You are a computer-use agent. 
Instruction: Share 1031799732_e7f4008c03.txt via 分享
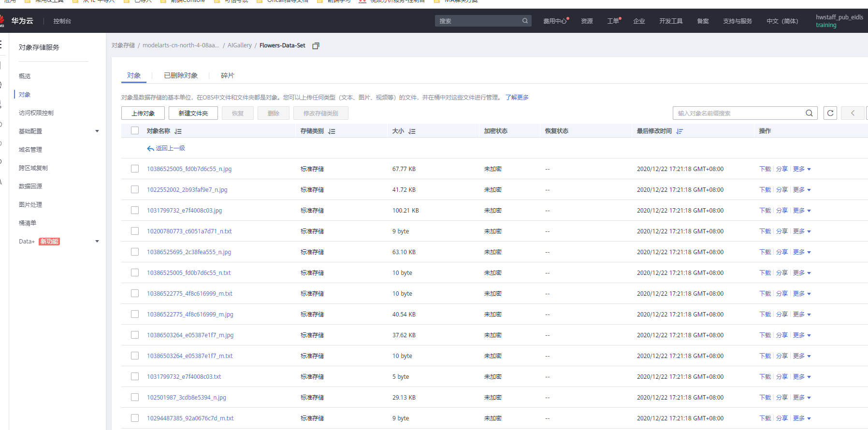tap(782, 377)
